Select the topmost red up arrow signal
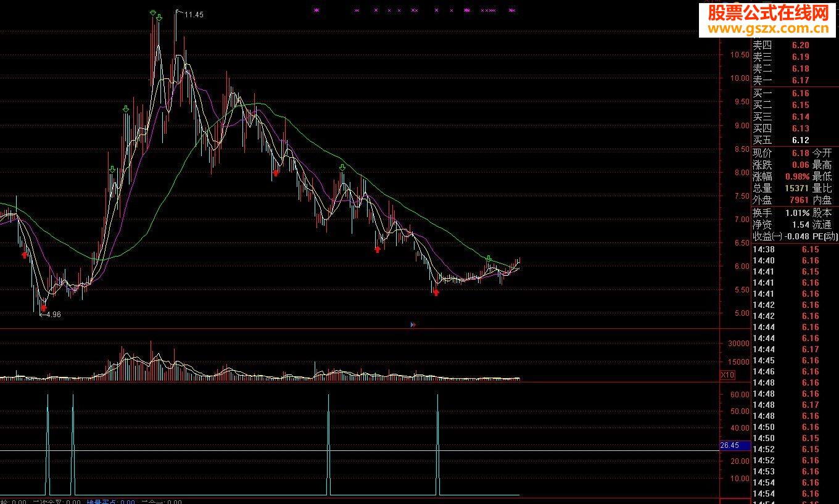The height and width of the screenshot is (504, 839). [276, 173]
